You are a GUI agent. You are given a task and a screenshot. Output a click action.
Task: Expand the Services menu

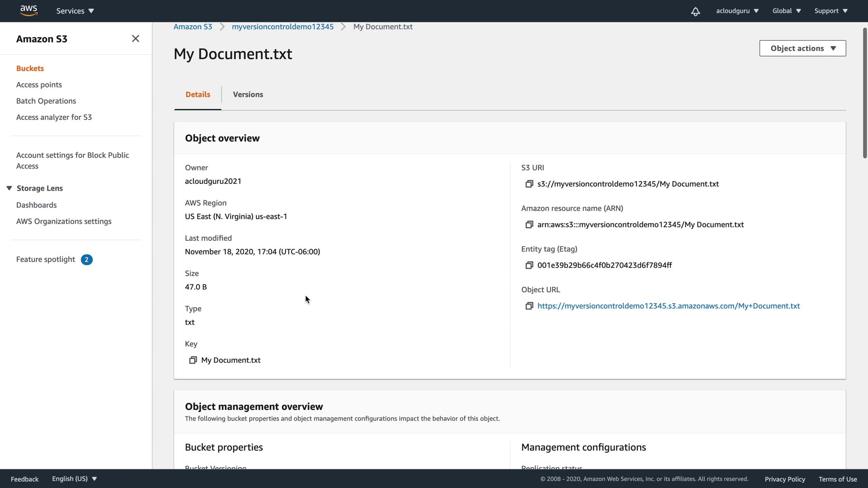coord(75,11)
